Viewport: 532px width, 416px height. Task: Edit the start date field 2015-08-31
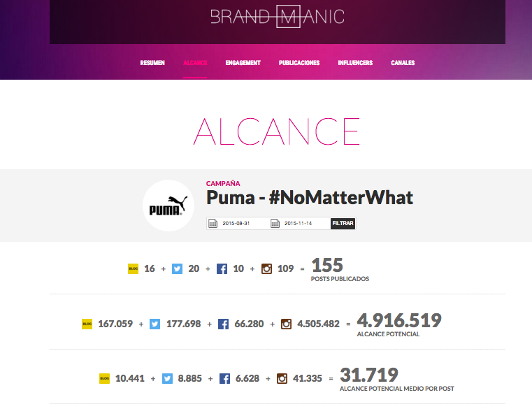point(236,223)
